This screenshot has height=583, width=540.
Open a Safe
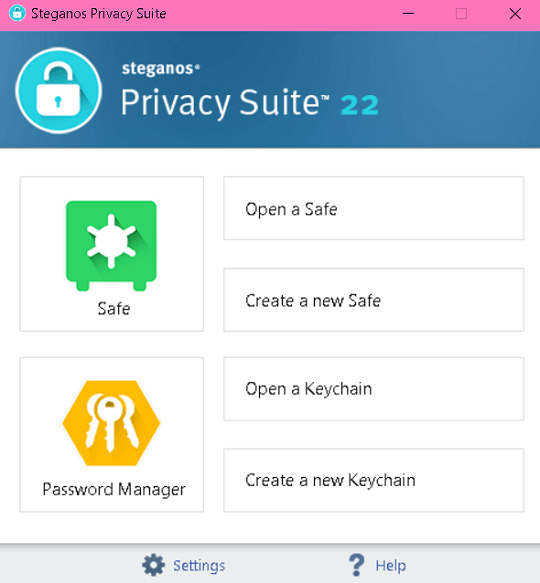point(374,208)
